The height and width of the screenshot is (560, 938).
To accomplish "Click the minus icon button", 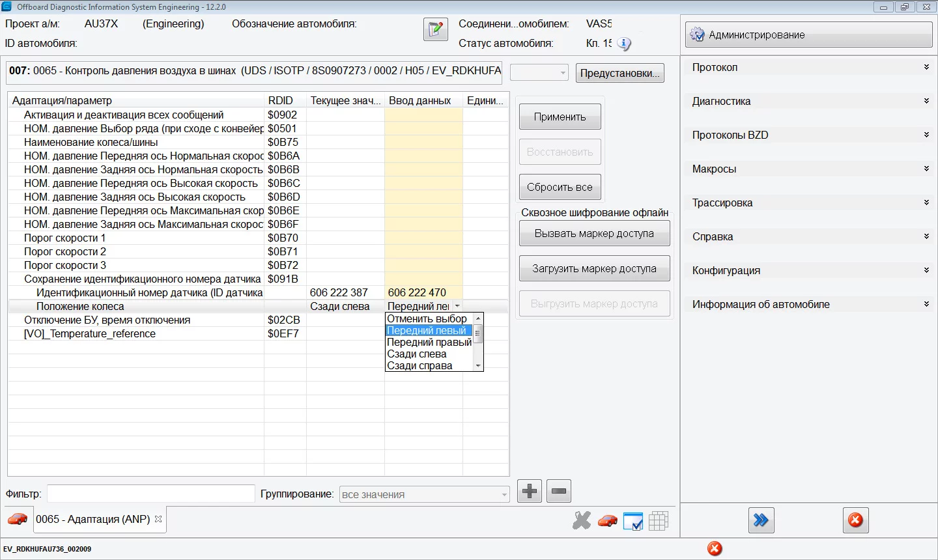I will coord(559,491).
